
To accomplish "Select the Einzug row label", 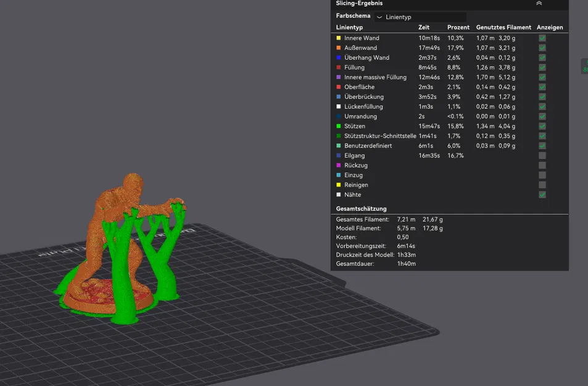I will 354,175.
